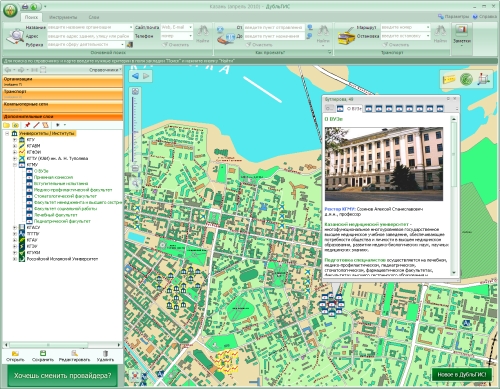500x389 pixels.
Task: Expand the Российский Исламский Университет node
Action: [15, 259]
